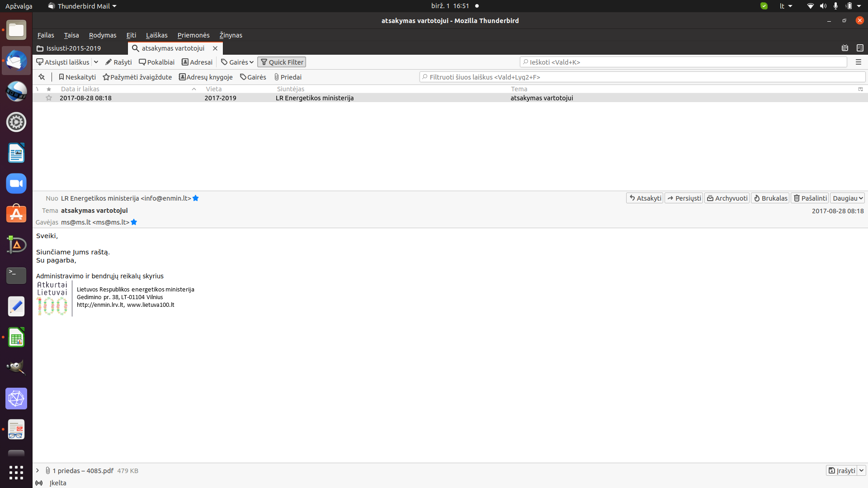Open the Daugiau more actions dropdown
Screen dimensions: 868x488
coord(848,198)
